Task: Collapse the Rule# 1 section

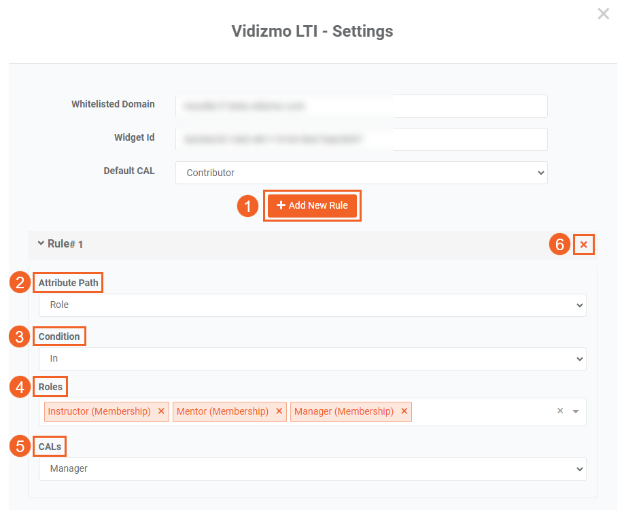Action: tap(41, 243)
